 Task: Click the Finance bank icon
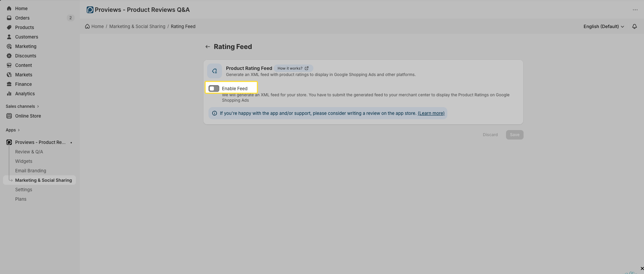[x=9, y=84]
